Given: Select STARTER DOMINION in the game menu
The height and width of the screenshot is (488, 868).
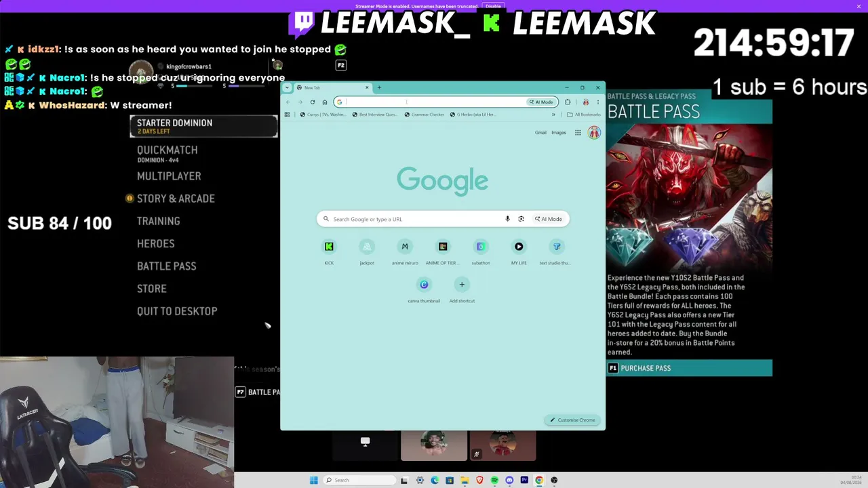Looking at the screenshot, I should (203, 126).
